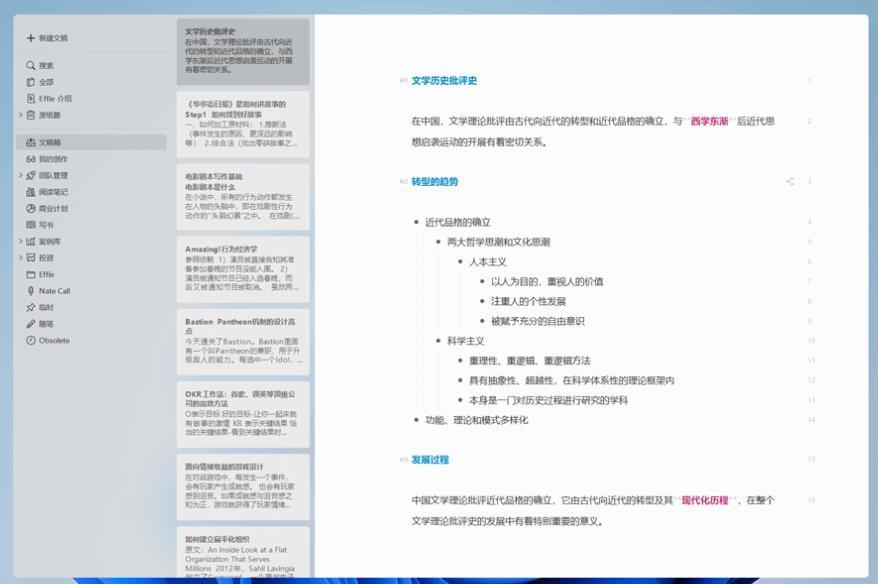The image size is (878, 584).
Task: Open the 团队管理 folder with the rocket icon
Action: tap(46, 175)
